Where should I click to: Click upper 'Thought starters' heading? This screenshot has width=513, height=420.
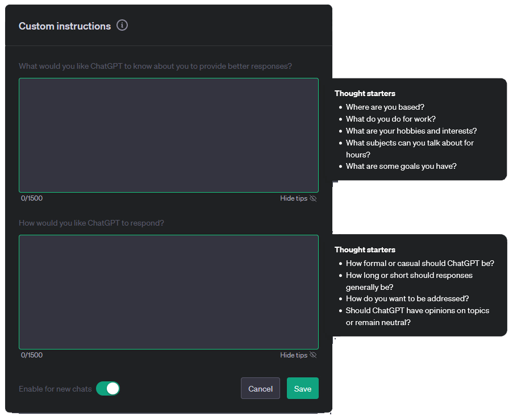pos(365,93)
